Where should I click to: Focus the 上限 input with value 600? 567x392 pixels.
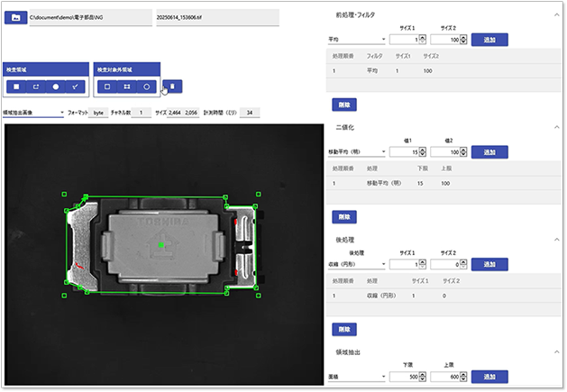(445, 377)
